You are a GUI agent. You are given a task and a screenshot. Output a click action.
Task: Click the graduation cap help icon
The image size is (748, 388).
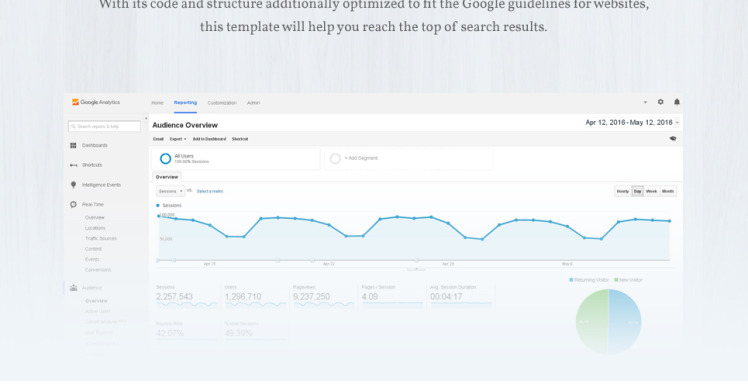673,139
